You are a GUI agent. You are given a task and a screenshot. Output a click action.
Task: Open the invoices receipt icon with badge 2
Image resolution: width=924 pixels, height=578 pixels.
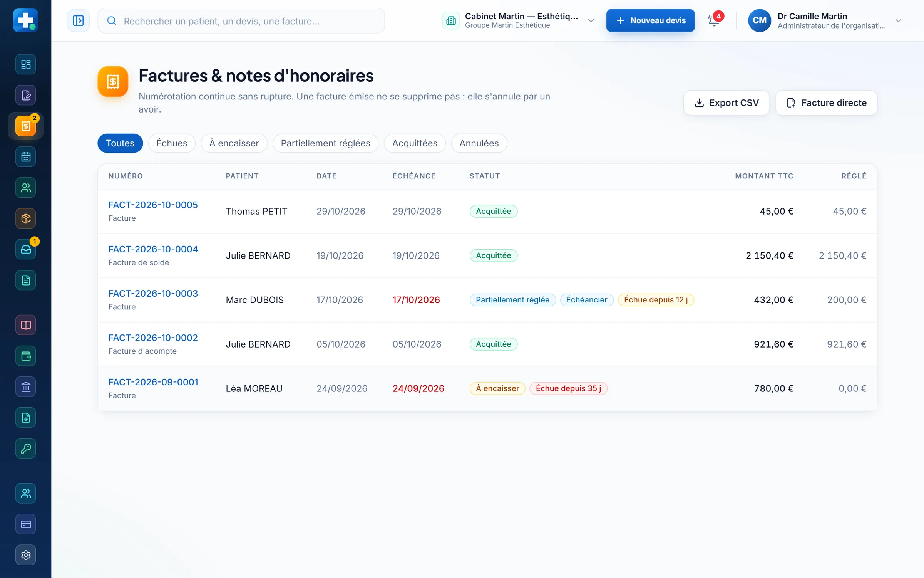tap(26, 126)
